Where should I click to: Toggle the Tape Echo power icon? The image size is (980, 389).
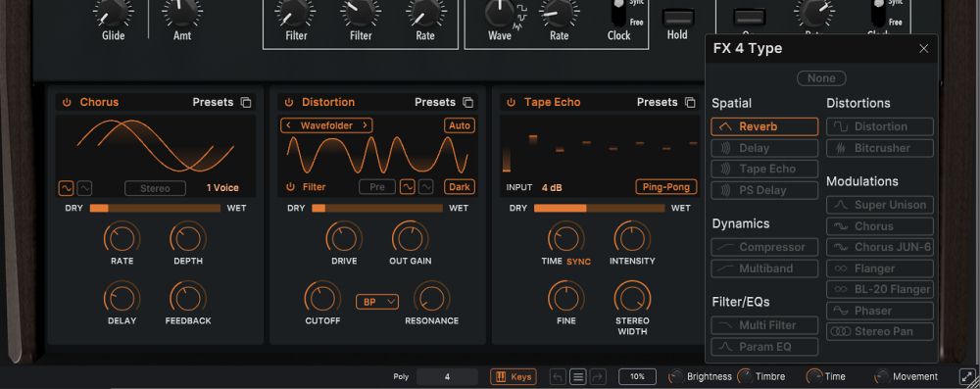(512, 103)
